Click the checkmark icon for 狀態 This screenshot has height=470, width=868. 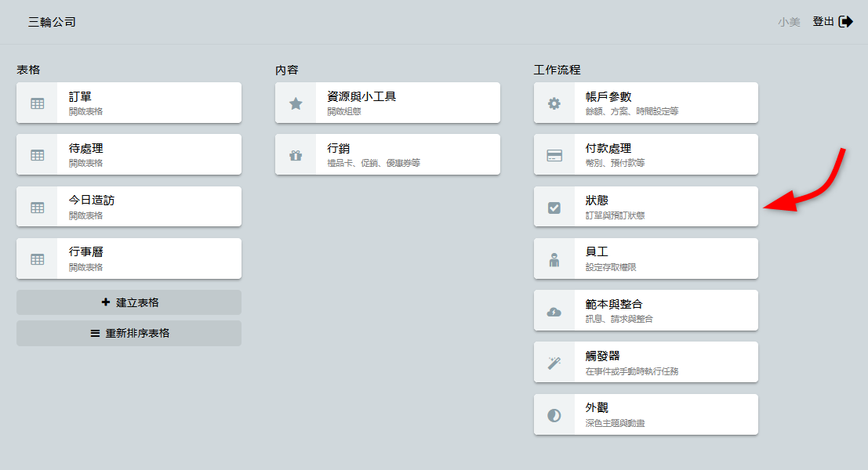pyautogui.click(x=554, y=208)
